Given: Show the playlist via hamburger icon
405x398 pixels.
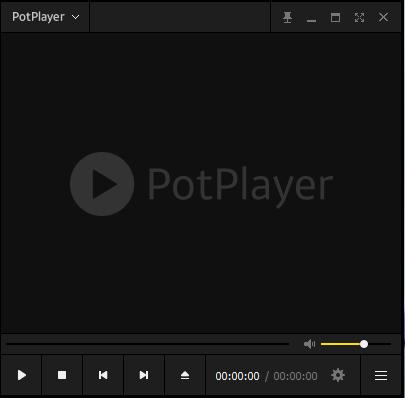Looking at the screenshot, I should (381, 375).
